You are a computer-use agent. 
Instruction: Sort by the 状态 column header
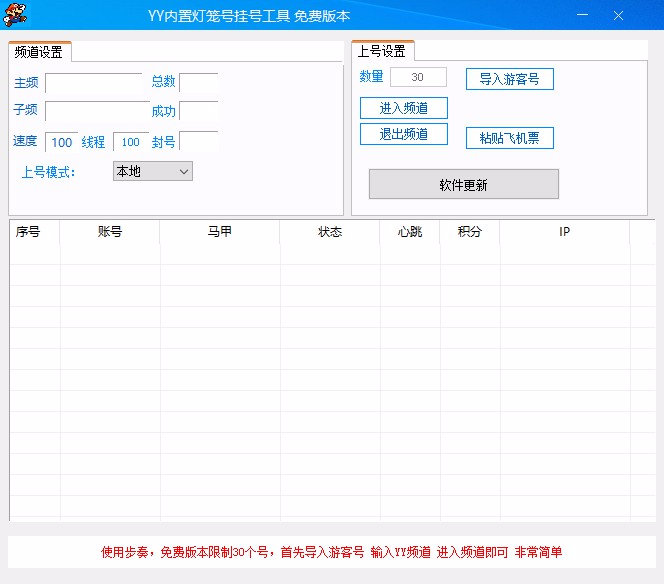[x=329, y=232]
